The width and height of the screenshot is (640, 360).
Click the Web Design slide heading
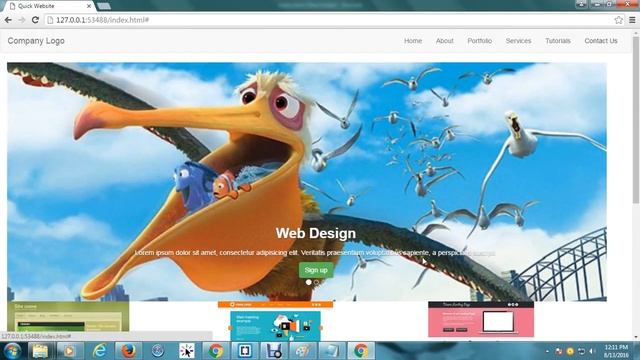316,233
